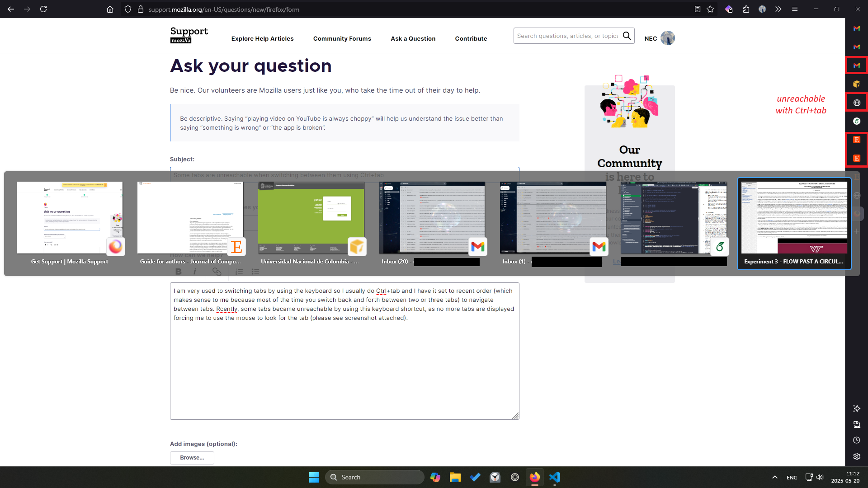
Task: Open the purple lock extension icon
Action: coord(729,9)
